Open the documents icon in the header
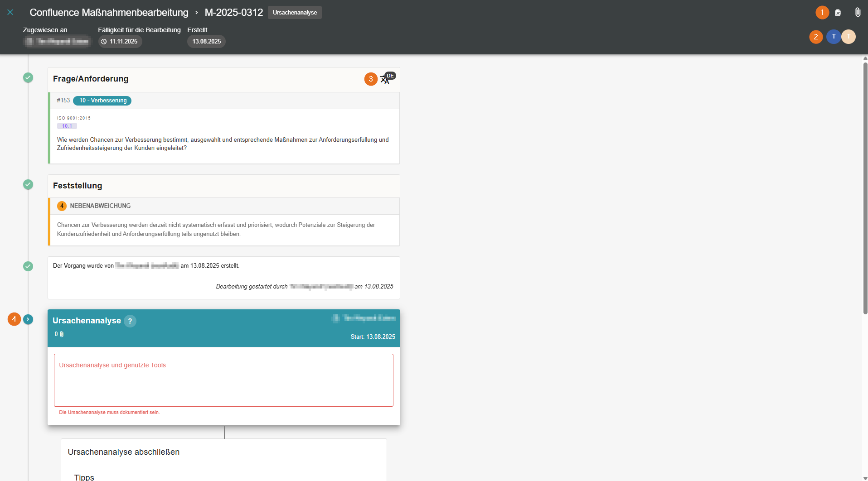This screenshot has height=481, width=868. coord(838,13)
